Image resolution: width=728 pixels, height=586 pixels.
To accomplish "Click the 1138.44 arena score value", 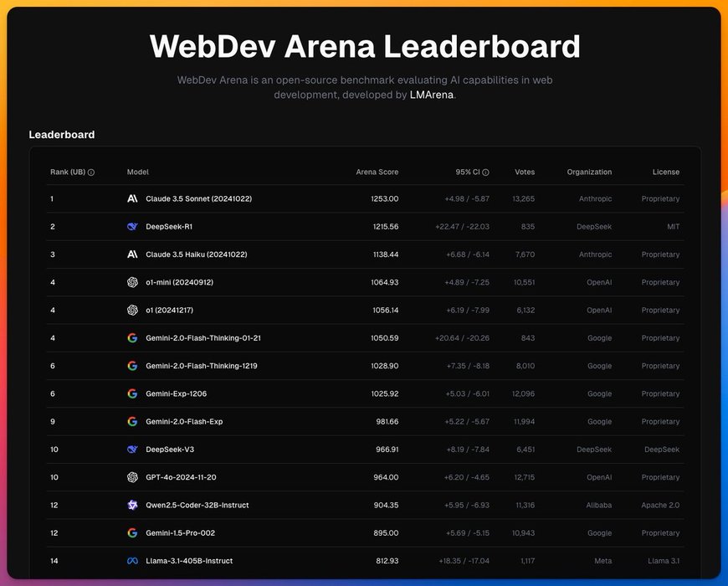I will pos(386,254).
